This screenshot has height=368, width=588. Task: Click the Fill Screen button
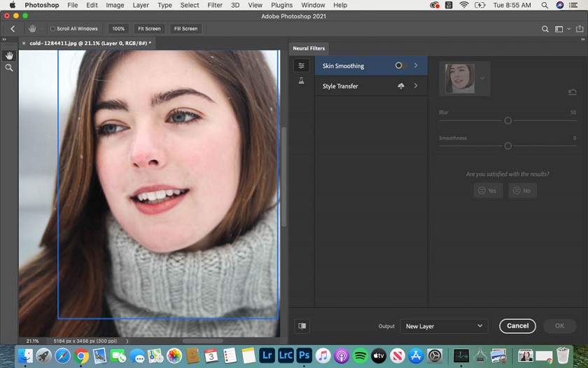(x=185, y=29)
